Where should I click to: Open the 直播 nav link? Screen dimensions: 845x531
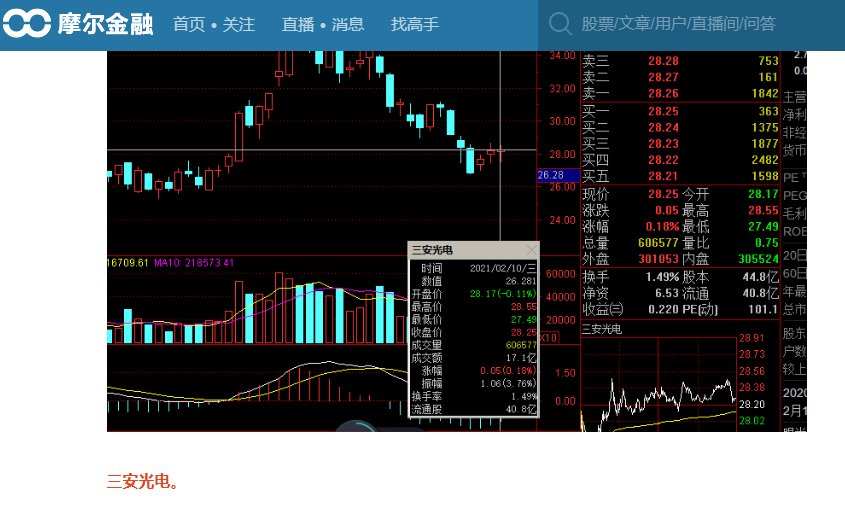tap(298, 24)
